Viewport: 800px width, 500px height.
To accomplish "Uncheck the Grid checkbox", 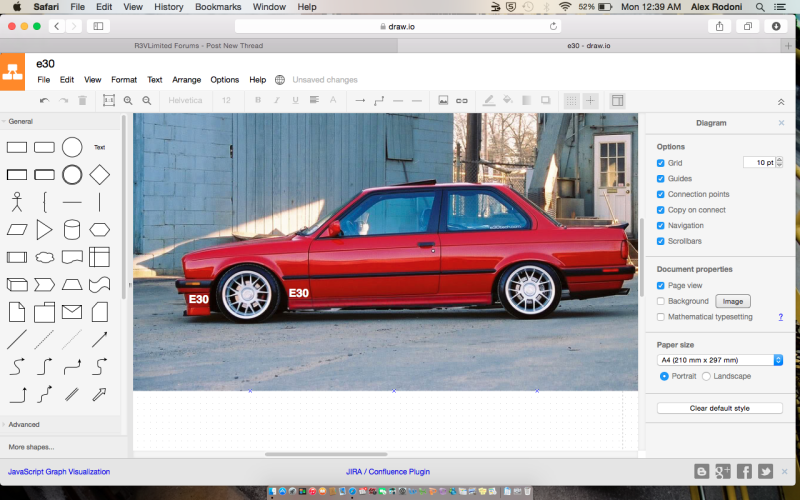I will tap(661, 163).
